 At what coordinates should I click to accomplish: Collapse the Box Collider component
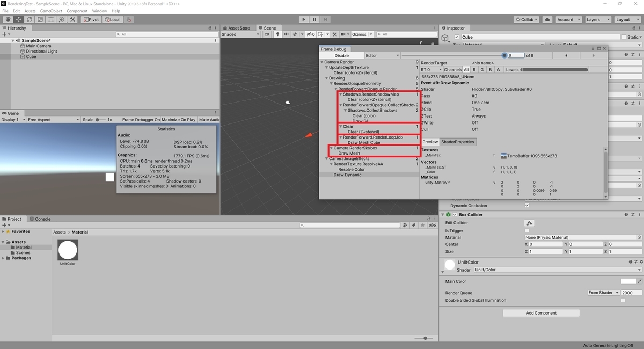(x=443, y=215)
